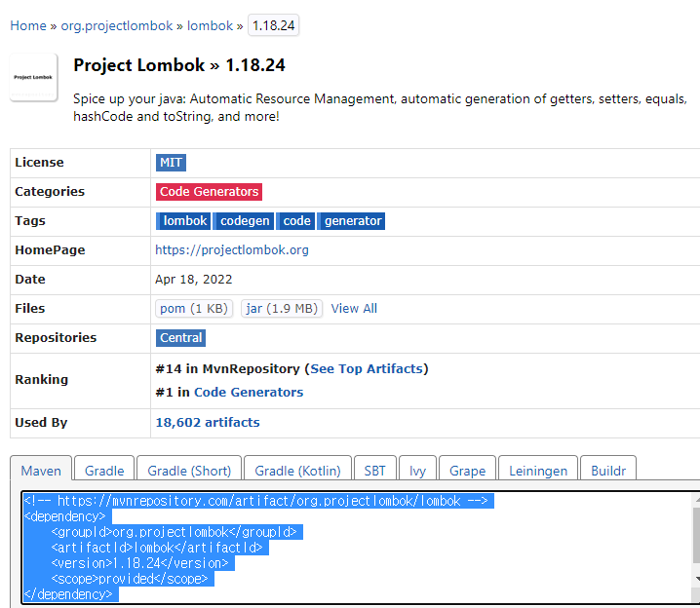Click the snippet textarea scrollbar up arrow
This screenshot has width=700, height=608.
[x=697, y=500]
